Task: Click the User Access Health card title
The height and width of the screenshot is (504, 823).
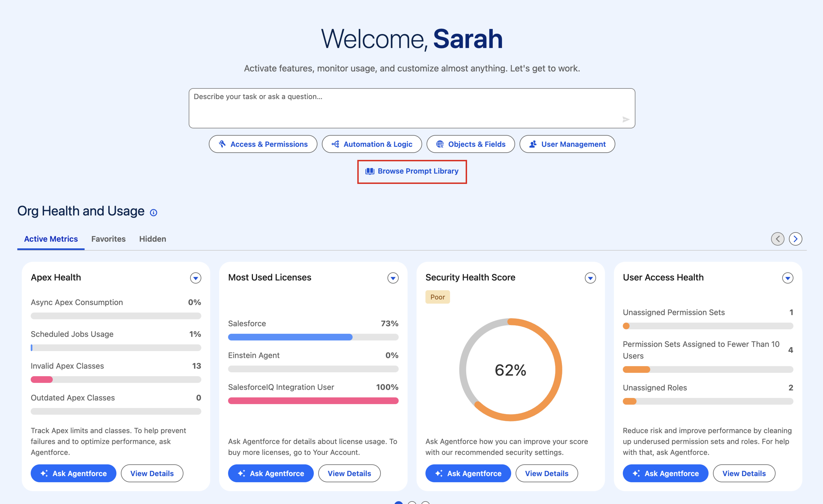Action: coord(663,277)
